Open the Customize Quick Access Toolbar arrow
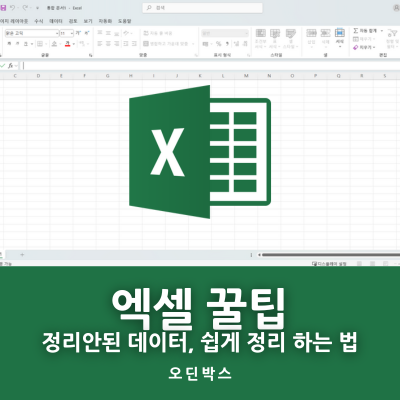 [37, 8]
